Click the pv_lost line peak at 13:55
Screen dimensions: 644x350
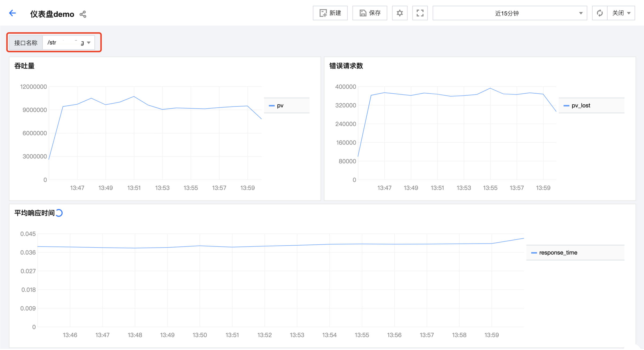(490, 88)
